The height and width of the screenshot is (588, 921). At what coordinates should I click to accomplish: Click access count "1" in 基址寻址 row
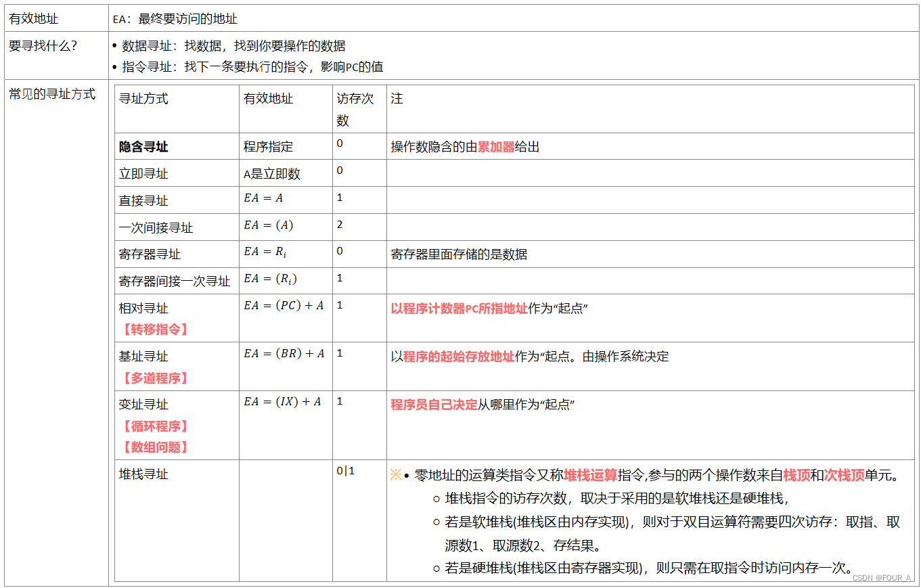pos(340,353)
